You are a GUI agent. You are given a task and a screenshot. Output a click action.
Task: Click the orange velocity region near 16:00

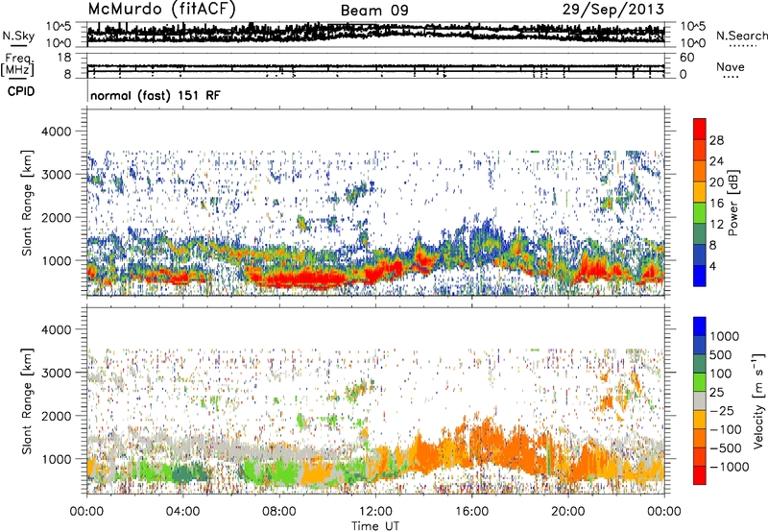click(x=485, y=444)
